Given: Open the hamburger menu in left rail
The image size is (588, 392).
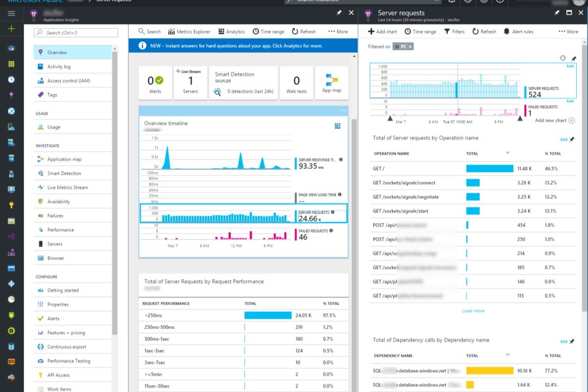Looking at the screenshot, I should pos(11,14).
